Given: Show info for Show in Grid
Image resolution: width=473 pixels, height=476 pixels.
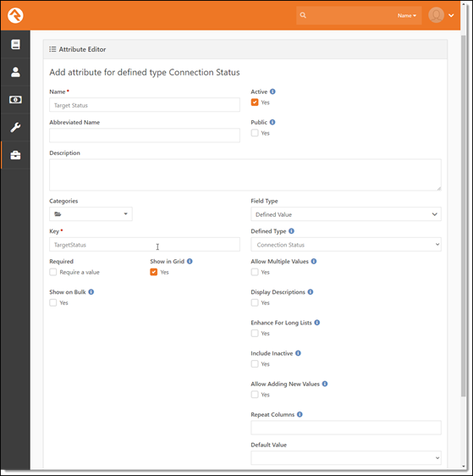Looking at the screenshot, I should coord(190,261).
